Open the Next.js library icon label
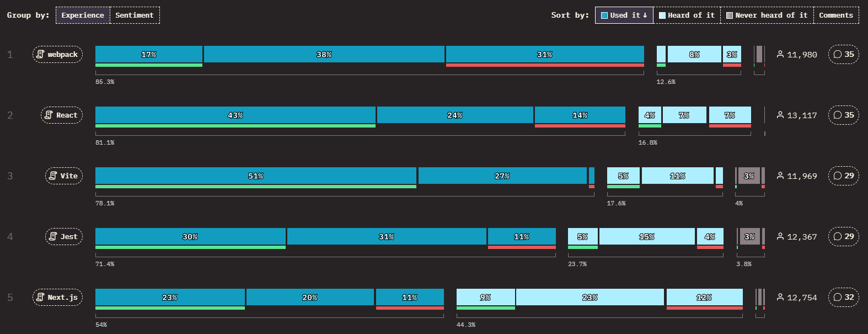Screen dimensions: 868x334 coord(57,297)
